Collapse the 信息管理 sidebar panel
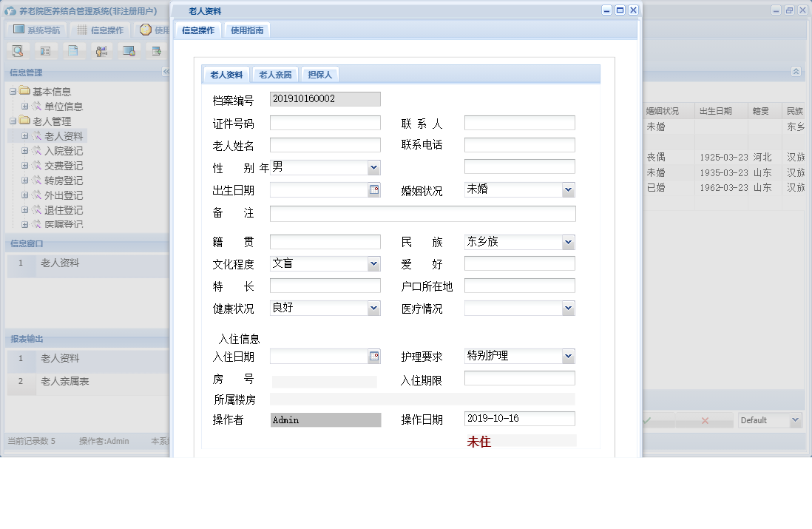 coord(165,72)
